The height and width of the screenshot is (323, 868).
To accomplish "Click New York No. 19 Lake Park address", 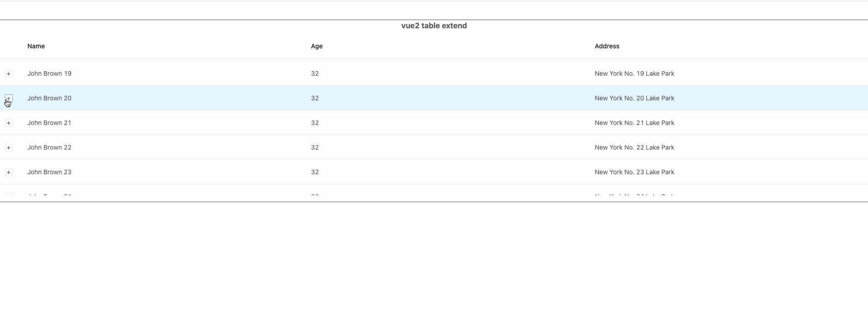I will tap(634, 73).
